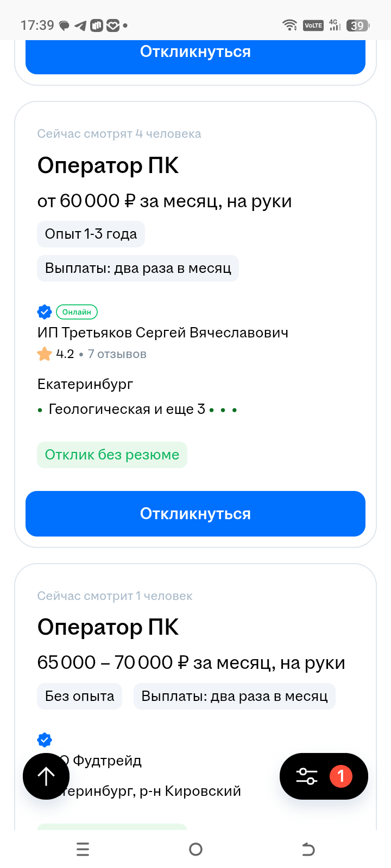Tap Android recent apps menu icon
This screenshot has height=868, width=391.
tap(83, 849)
